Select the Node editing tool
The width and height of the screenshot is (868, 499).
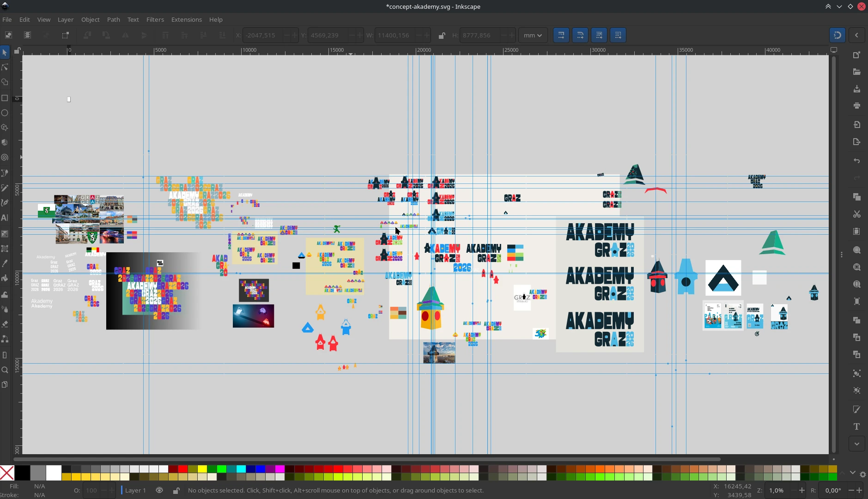(x=5, y=67)
